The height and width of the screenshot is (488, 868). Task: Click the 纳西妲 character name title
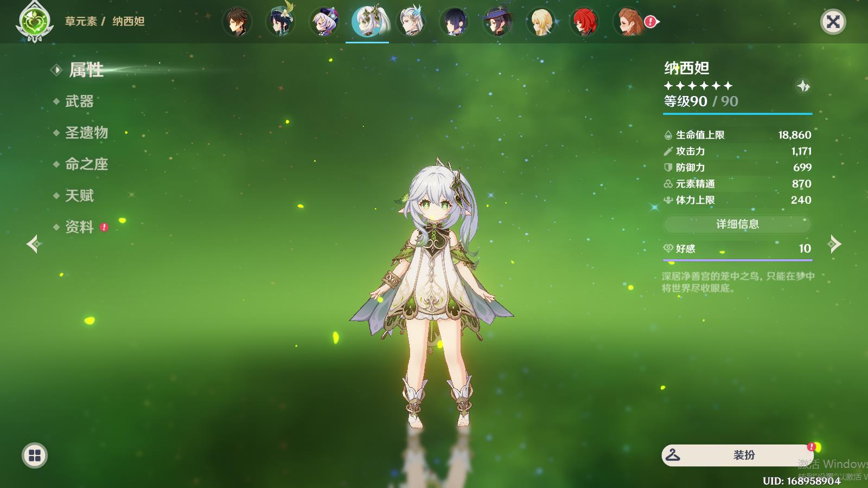tap(687, 68)
